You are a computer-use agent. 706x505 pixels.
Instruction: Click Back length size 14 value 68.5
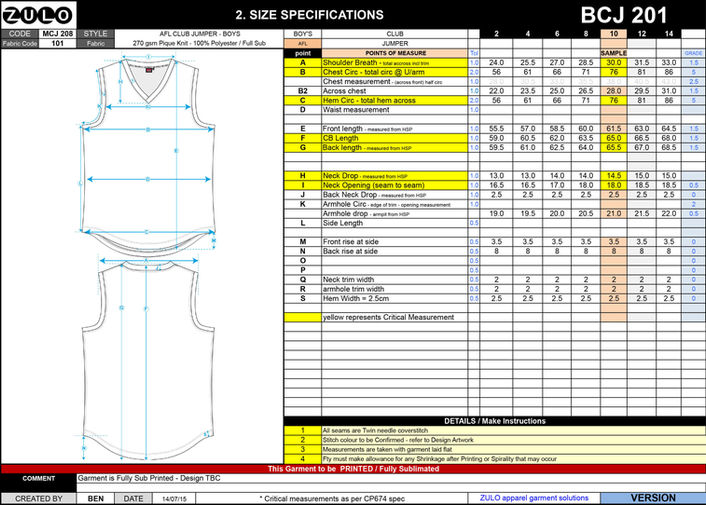point(669,148)
